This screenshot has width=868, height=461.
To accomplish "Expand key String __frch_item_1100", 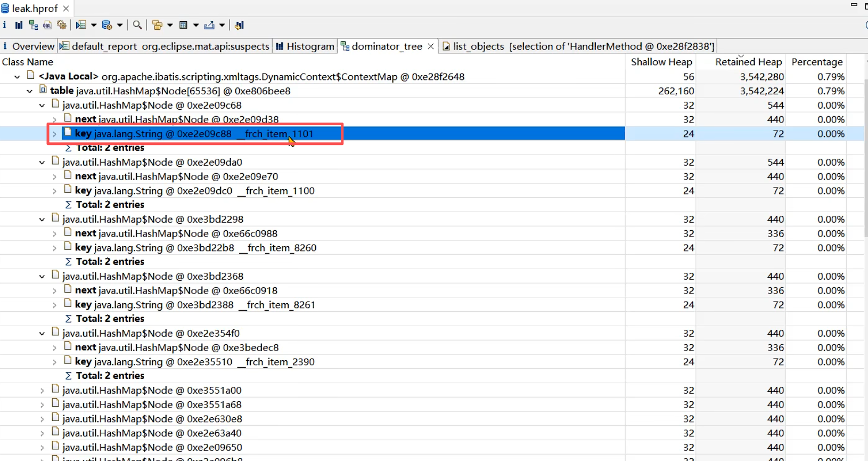I will [x=54, y=191].
